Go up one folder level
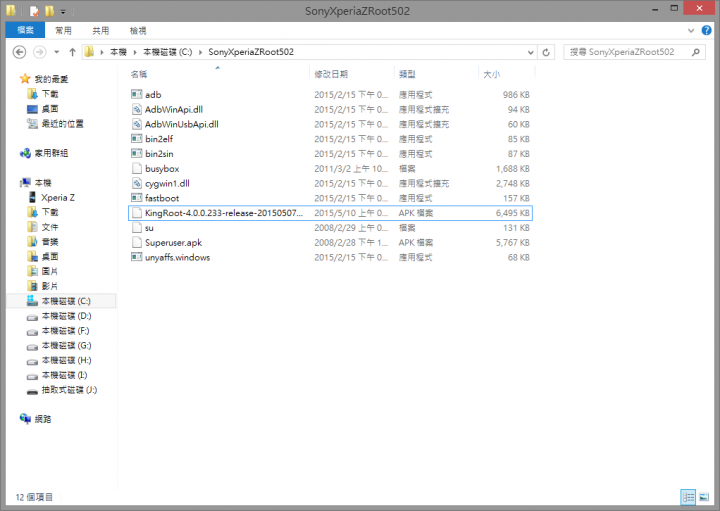This screenshot has height=511, width=720. (x=72, y=52)
